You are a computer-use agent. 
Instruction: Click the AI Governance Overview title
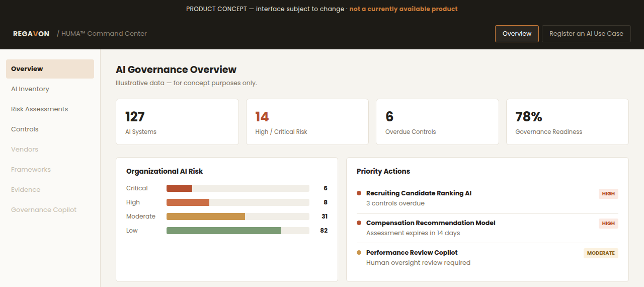176,70
